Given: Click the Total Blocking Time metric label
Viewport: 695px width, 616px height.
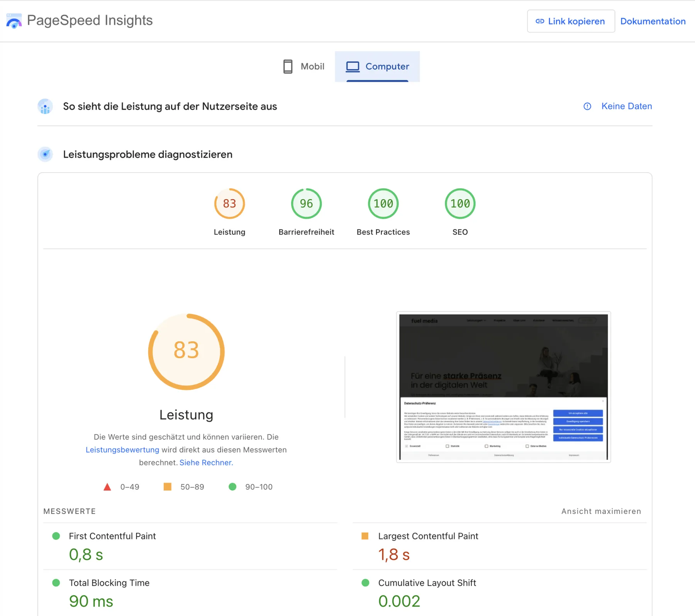Looking at the screenshot, I should point(109,583).
